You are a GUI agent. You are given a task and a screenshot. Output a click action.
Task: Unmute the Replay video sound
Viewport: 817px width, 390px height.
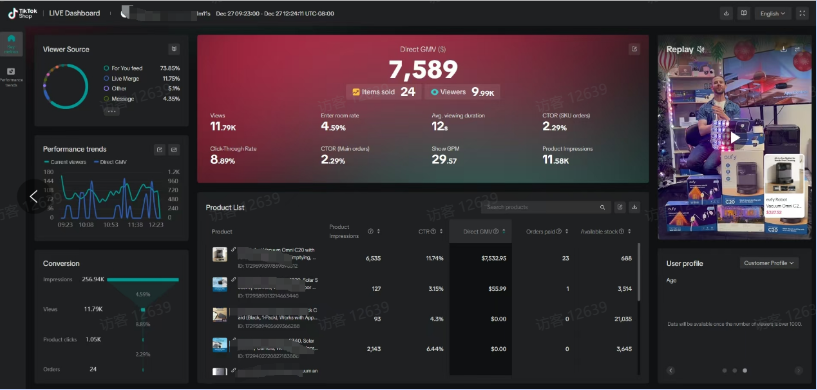pyautogui.click(x=701, y=49)
